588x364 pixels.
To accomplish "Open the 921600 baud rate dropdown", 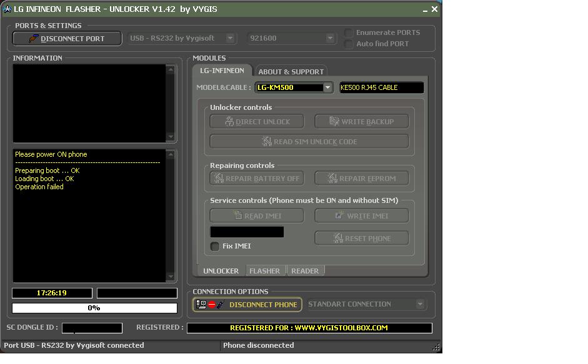I will tap(330, 38).
